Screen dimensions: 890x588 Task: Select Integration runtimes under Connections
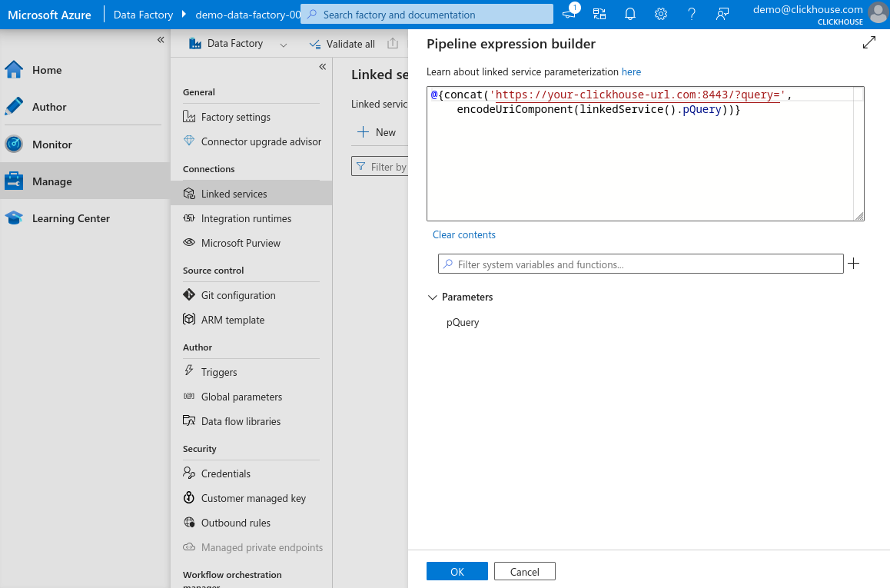246,218
